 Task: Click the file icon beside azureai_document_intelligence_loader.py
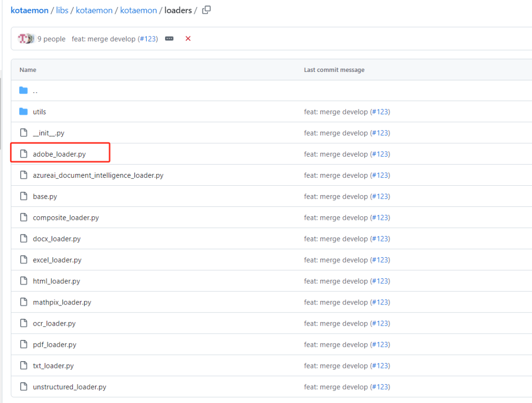[24, 175]
